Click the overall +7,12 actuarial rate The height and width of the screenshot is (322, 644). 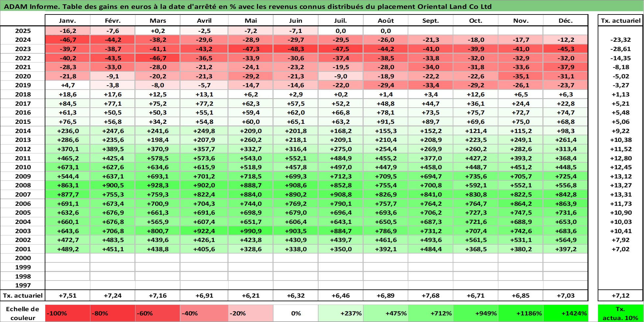point(620,296)
